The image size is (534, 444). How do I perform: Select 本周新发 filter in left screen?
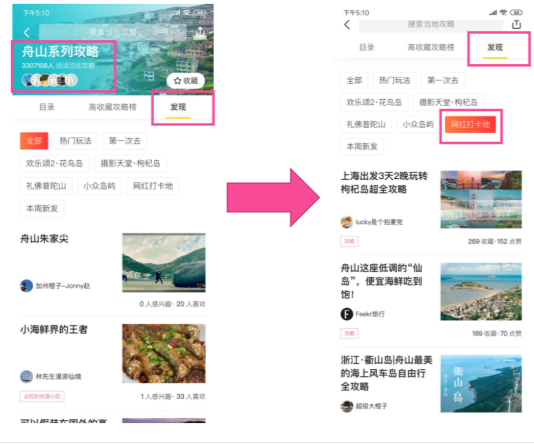[x=42, y=208]
